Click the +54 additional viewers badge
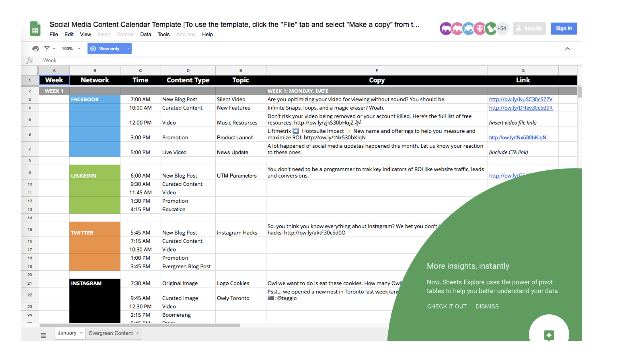620x364 pixels. tap(502, 28)
